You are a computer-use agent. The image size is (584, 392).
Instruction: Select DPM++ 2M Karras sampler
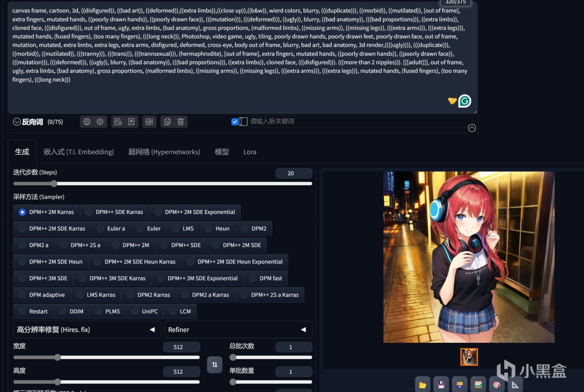pos(47,212)
